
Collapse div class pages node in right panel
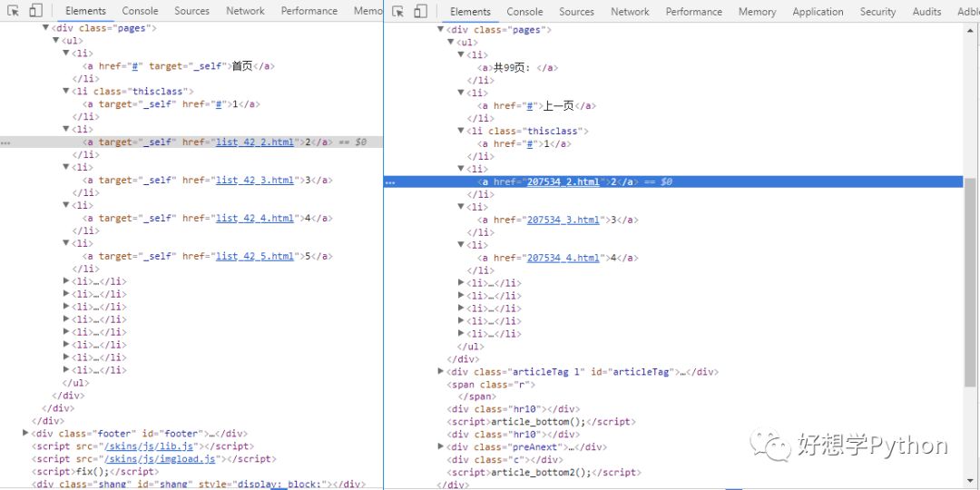point(441,29)
